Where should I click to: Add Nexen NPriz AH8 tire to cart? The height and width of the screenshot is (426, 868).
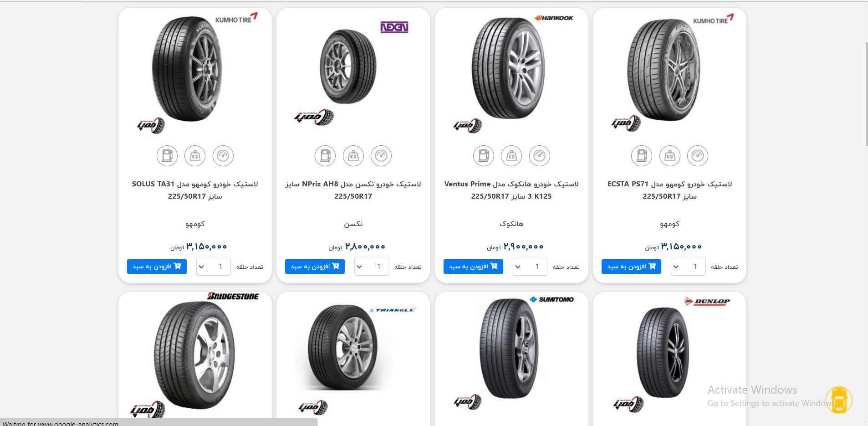click(315, 267)
